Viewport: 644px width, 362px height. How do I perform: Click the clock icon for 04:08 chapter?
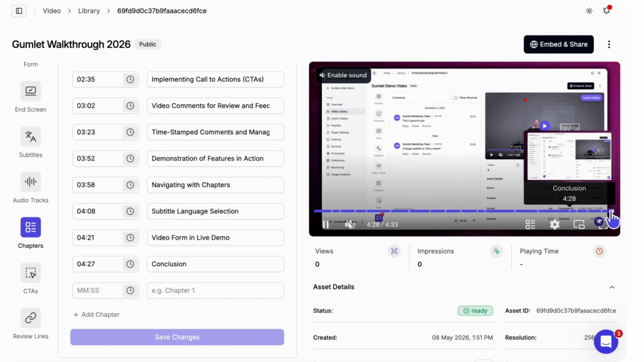coord(130,212)
